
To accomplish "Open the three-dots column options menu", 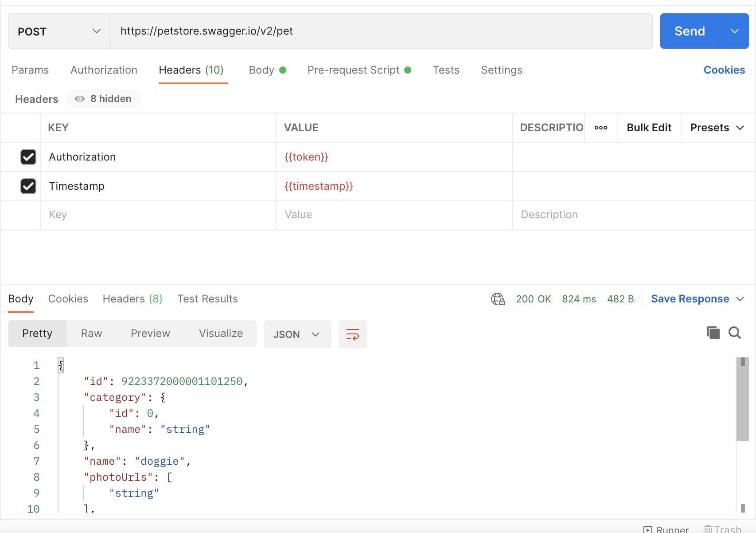I will coord(601,128).
